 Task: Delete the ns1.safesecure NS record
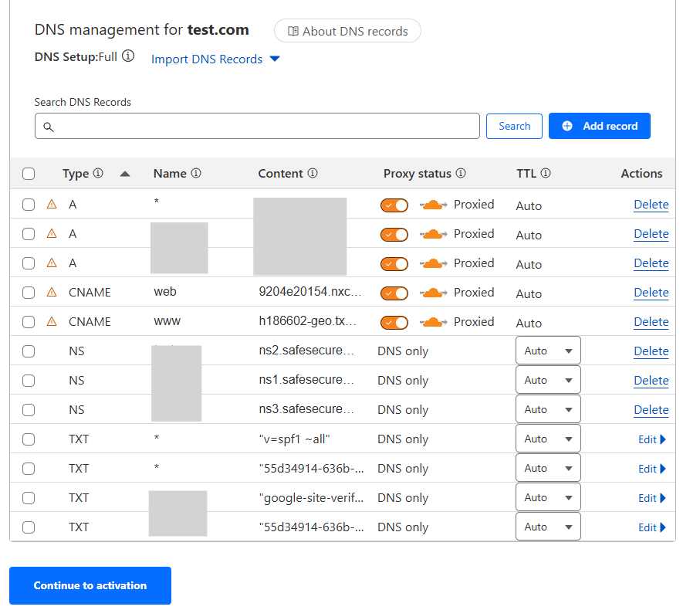click(651, 381)
